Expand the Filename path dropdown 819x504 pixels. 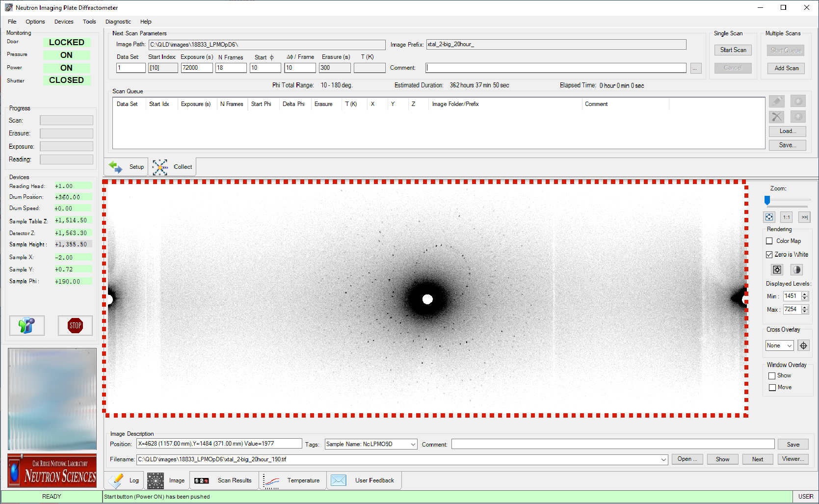663,459
